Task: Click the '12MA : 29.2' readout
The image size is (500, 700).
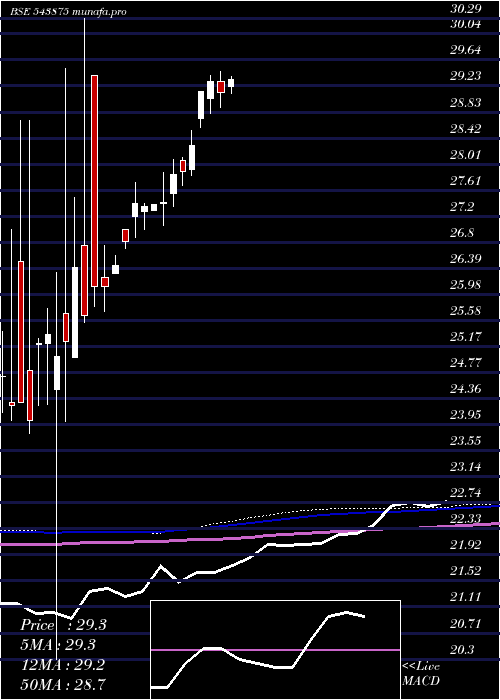Action: 62,664
